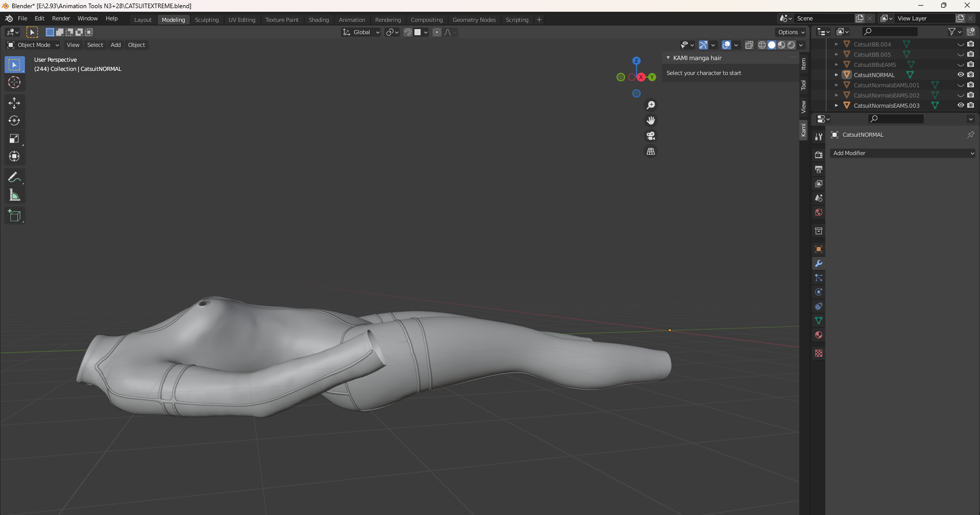Open the Object Mode dropdown
The image size is (980, 515).
point(33,45)
